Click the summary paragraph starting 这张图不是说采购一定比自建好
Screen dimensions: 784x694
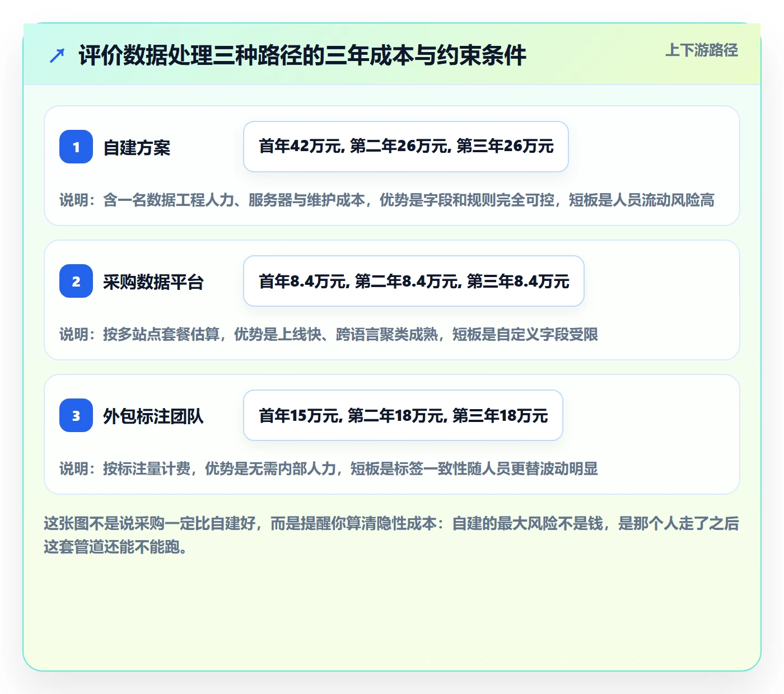[391, 535]
